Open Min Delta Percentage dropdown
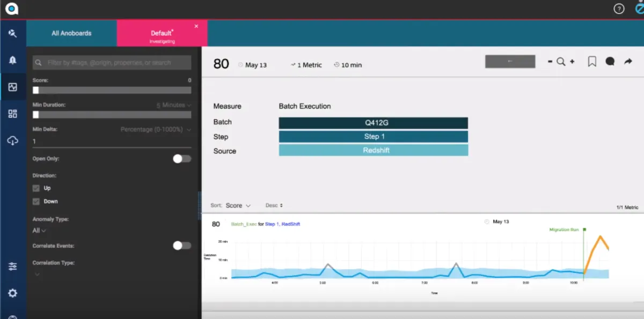Viewport: 644px width, 319px height. pos(156,130)
